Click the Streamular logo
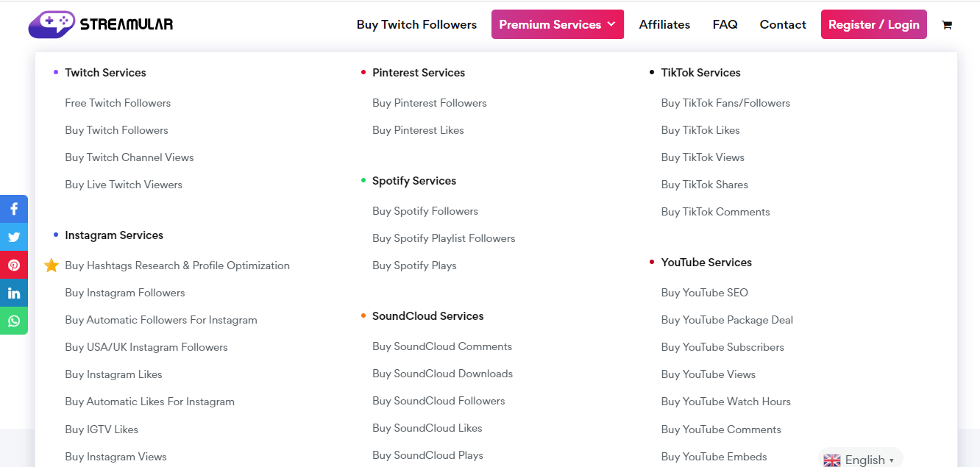 pos(101,24)
